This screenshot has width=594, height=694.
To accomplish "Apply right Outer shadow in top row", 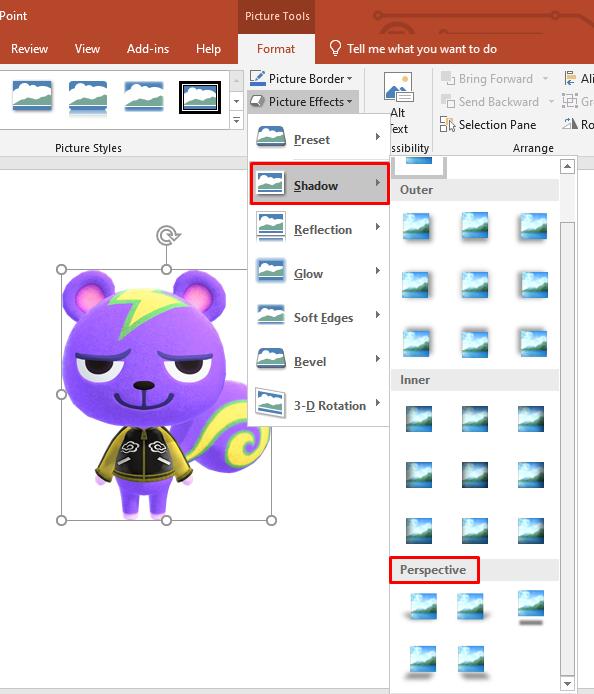I will [533, 226].
